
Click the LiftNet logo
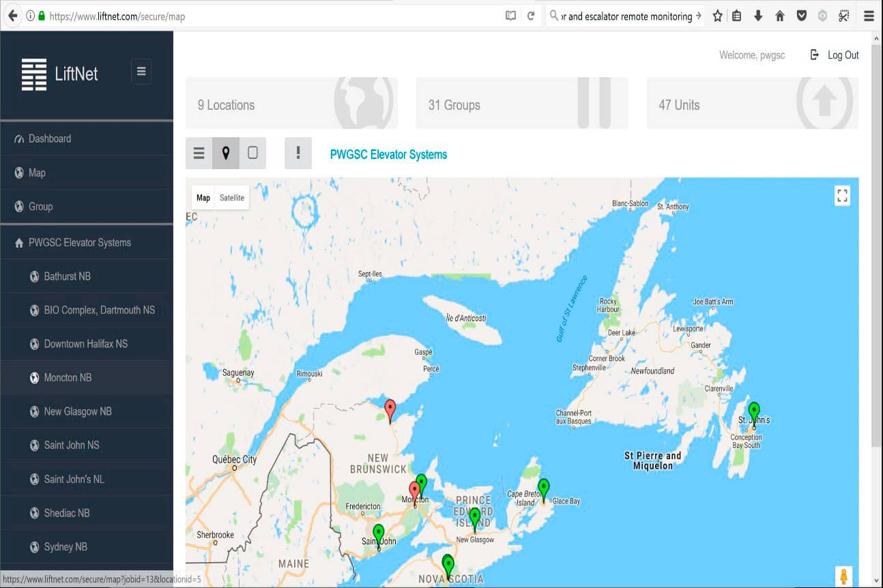[x=60, y=74]
